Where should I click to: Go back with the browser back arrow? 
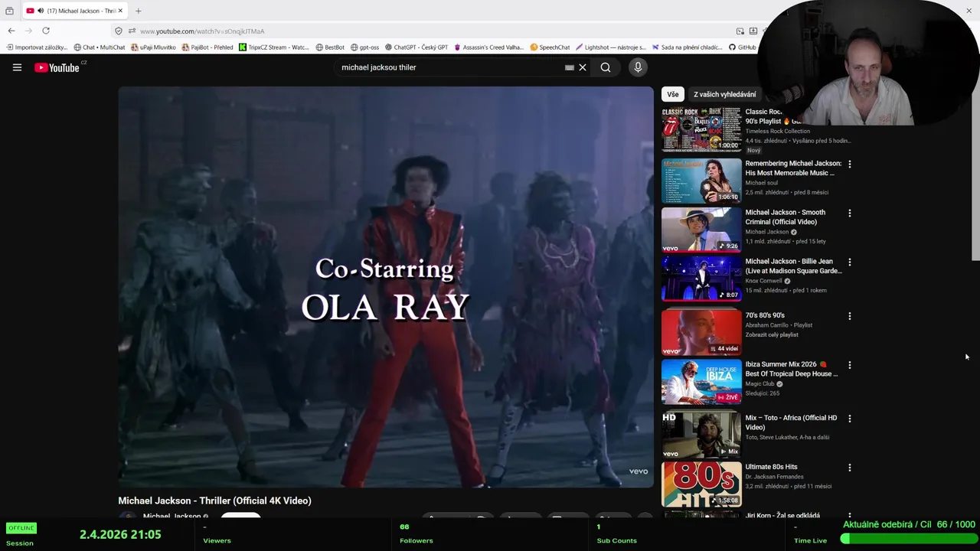click(11, 31)
